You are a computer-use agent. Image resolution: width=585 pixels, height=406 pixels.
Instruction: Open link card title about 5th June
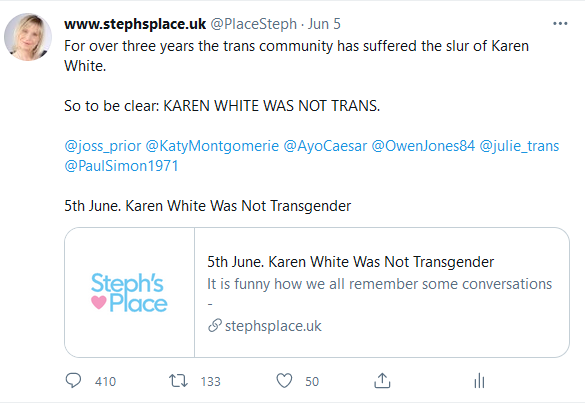tap(350, 262)
